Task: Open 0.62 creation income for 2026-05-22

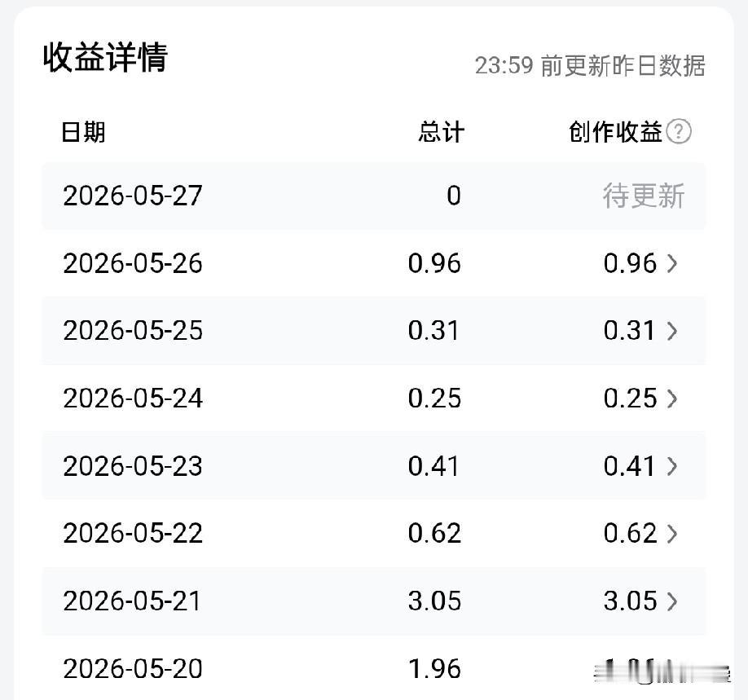Action: pyautogui.click(x=630, y=534)
